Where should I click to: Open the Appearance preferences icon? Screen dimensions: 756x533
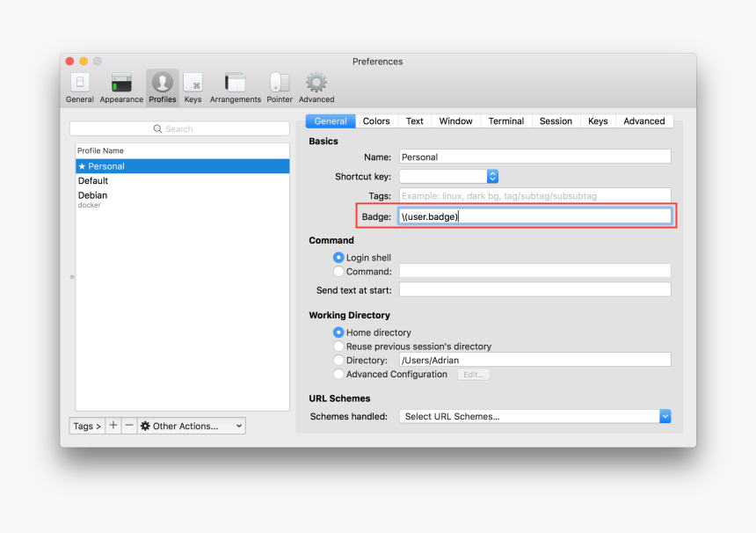(x=121, y=87)
